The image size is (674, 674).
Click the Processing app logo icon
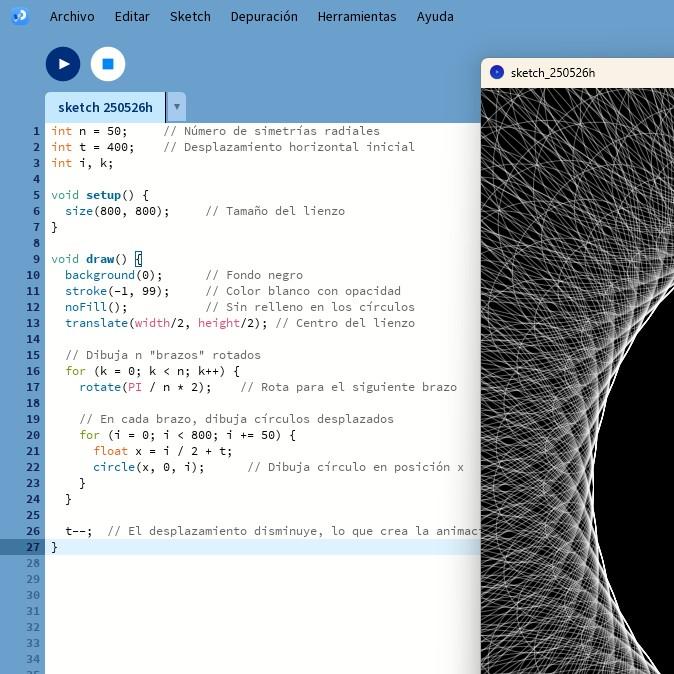click(x=20, y=16)
